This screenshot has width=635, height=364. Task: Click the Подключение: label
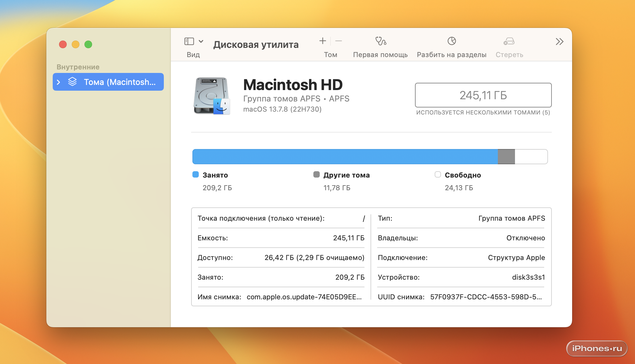click(x=403, y=258)
